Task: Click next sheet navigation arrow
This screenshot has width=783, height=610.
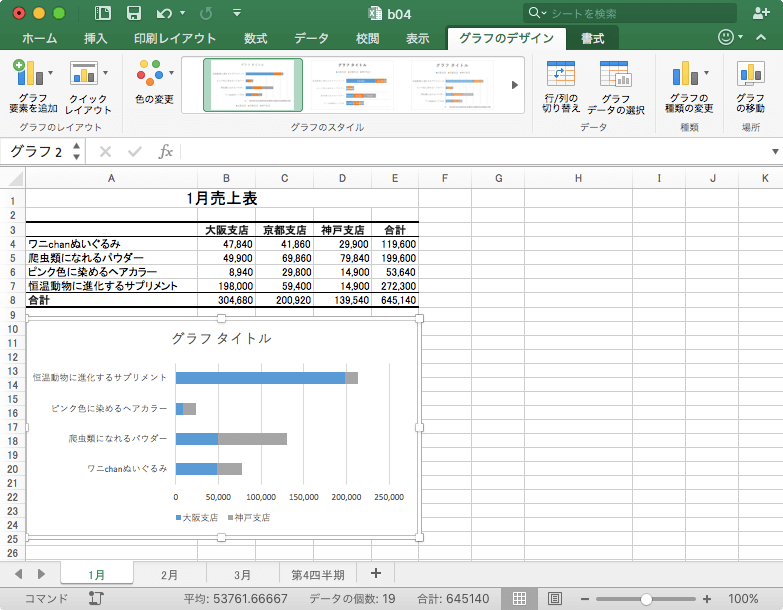Action: 41,574
